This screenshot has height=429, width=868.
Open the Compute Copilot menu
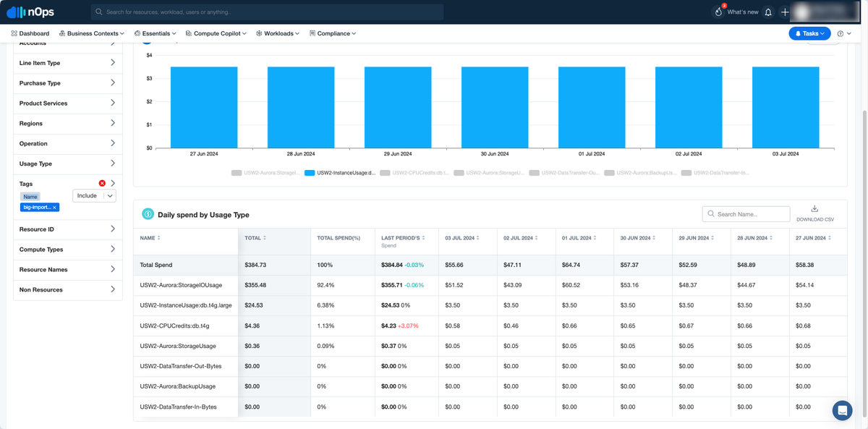point(216,33)
